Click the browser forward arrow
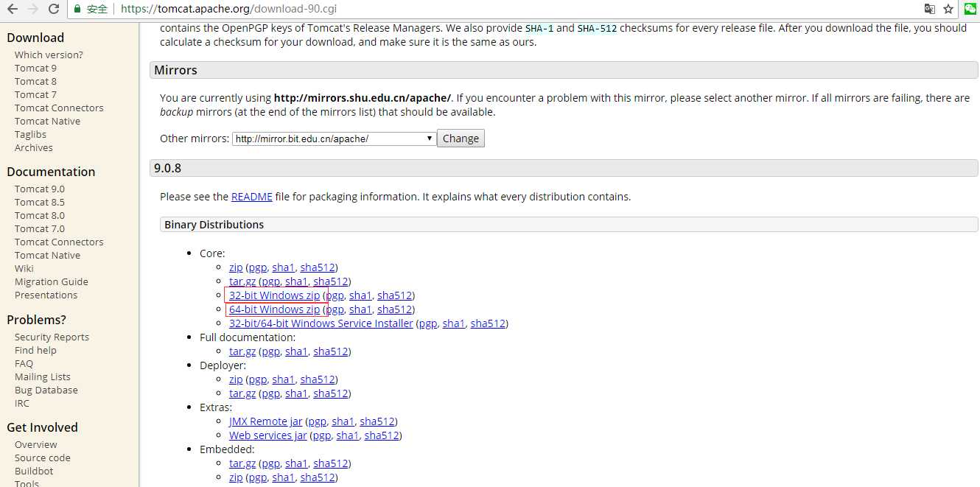 coord(32,9)
